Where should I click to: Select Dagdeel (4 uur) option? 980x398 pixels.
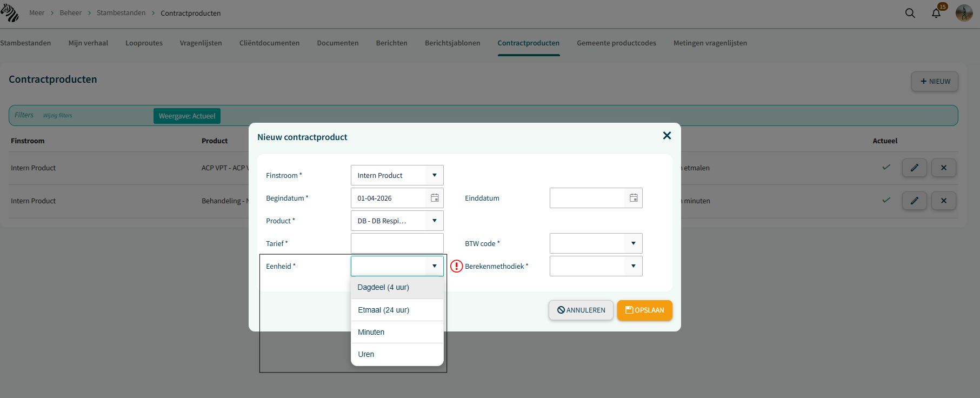click(x=397, y=288)
